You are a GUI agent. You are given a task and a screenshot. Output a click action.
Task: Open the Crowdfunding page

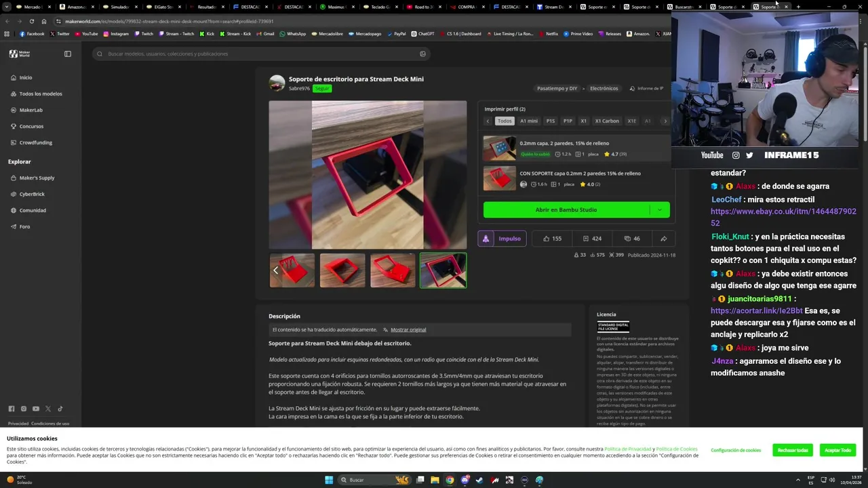(x=31, y=142)
